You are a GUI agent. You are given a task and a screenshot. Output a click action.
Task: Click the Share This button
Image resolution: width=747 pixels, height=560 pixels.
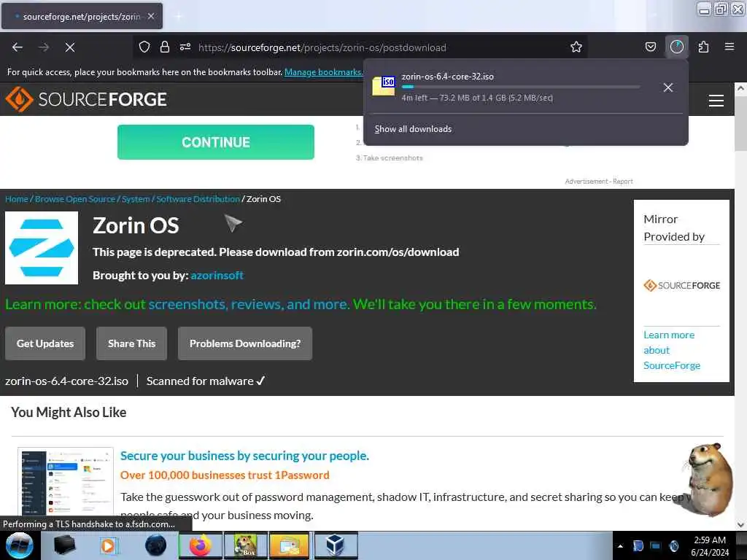click(131, 343)
